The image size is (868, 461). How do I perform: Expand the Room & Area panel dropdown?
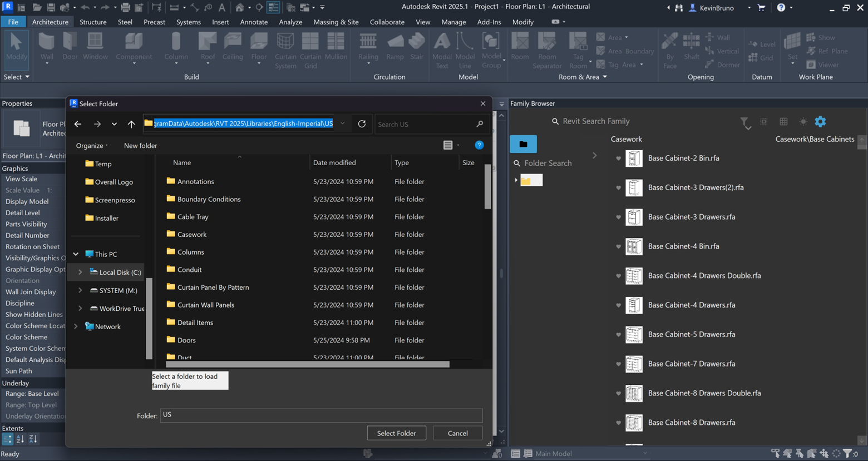coord(583,77)
